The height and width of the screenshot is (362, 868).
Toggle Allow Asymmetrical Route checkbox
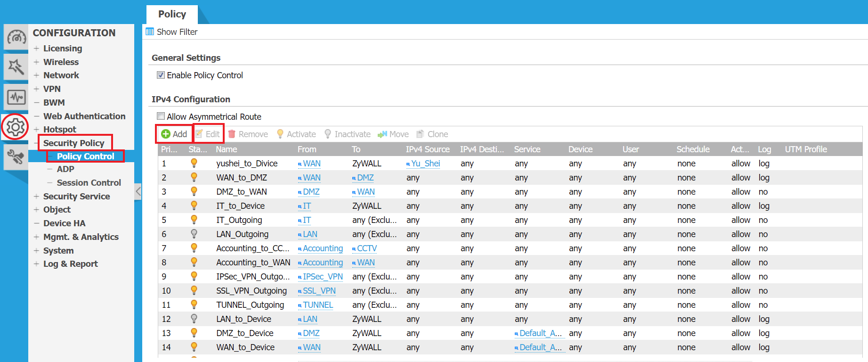coord(161,116)
